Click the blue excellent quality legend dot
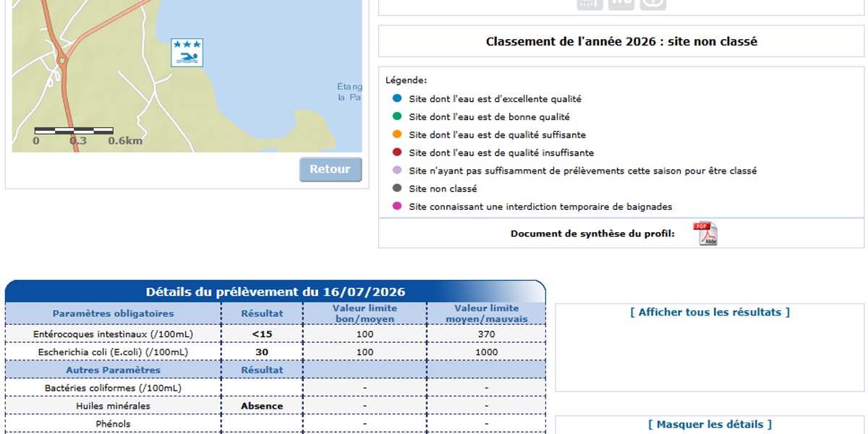 [397, 98]
